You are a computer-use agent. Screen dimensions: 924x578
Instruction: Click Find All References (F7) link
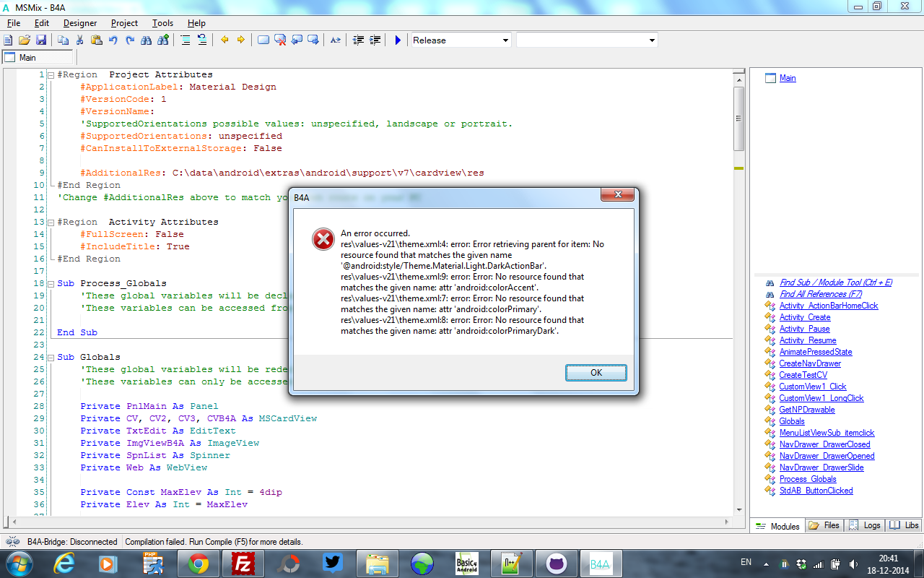821,294
